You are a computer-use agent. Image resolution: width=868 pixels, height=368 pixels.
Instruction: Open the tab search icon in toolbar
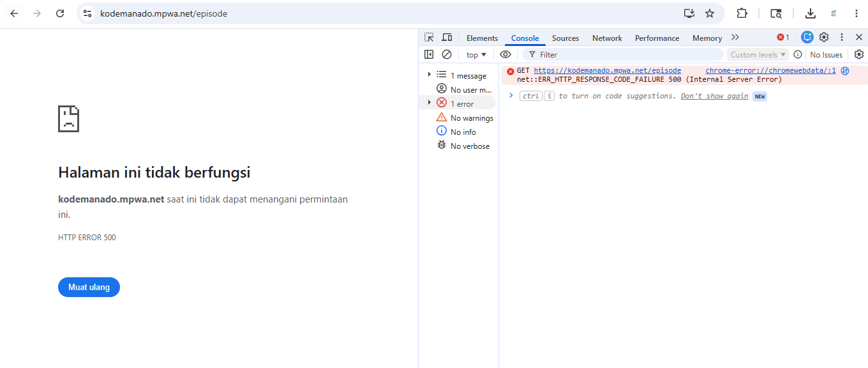[776, 13]
